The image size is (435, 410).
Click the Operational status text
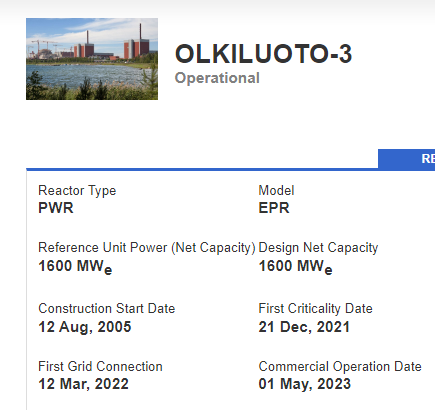pos(217,78)
